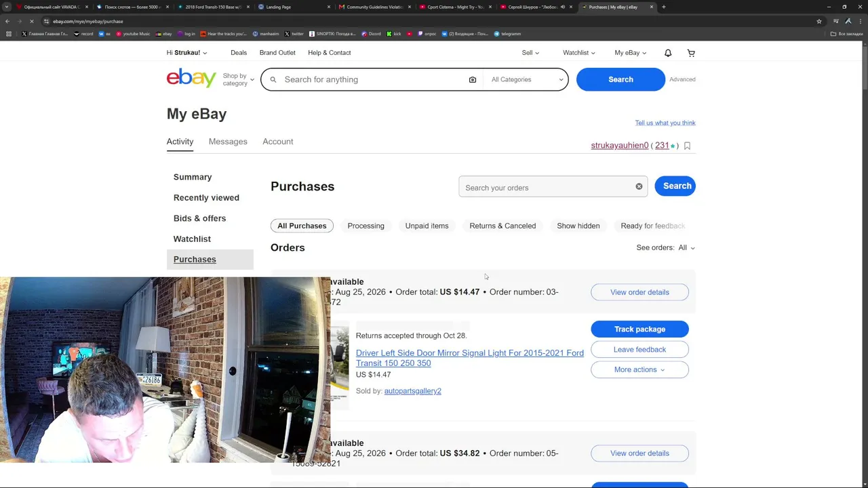Open the kick bookmark
Image resolution: width=868 pixels, height=488 pixels.
(x=394, y=34)
